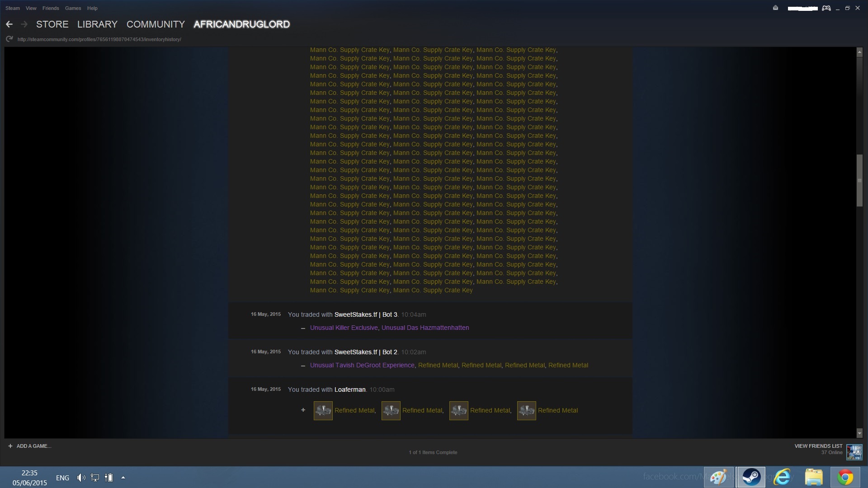The image size is (868, 488).
Task: Open VIEW FRIENDS LIST
Action: point(818,446)
